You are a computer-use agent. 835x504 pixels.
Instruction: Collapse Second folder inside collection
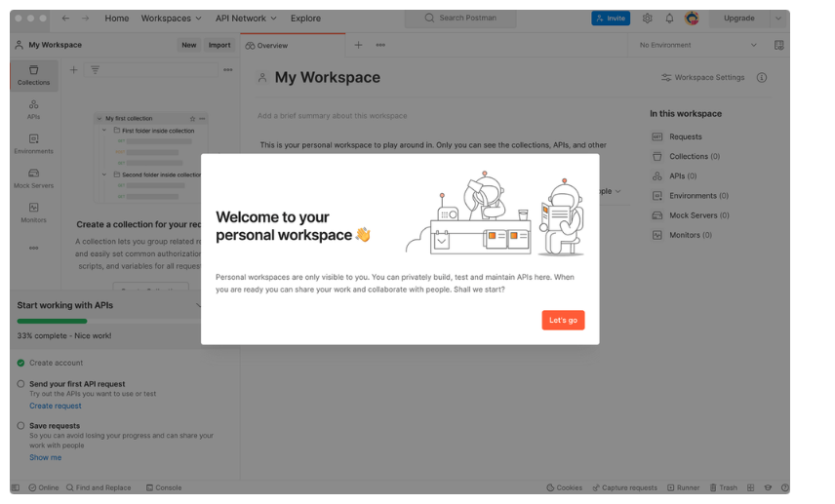[104, 174]
